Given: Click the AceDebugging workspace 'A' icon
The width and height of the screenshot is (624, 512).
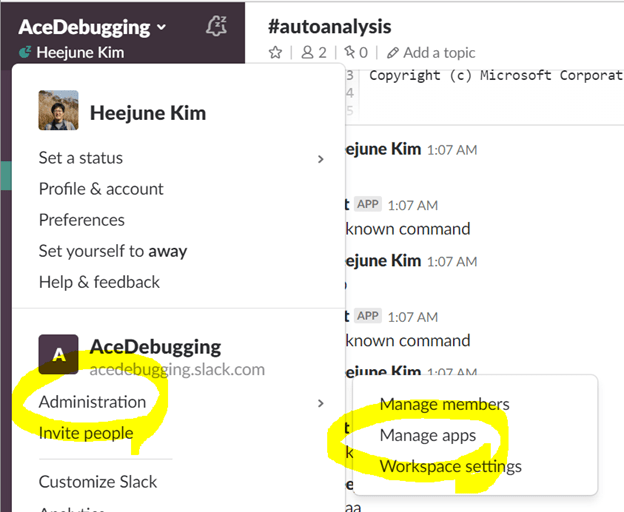Looking at the screenshot, I should pos(58,355).
